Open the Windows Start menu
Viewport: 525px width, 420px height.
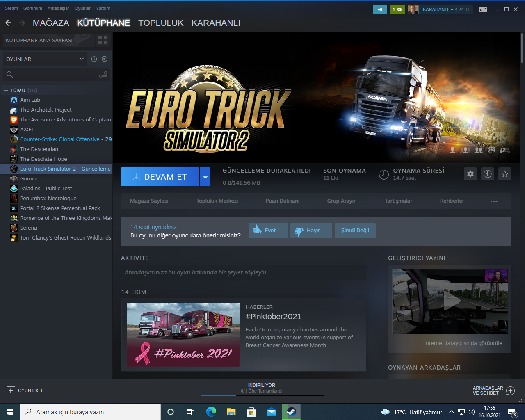click(10, 412)
